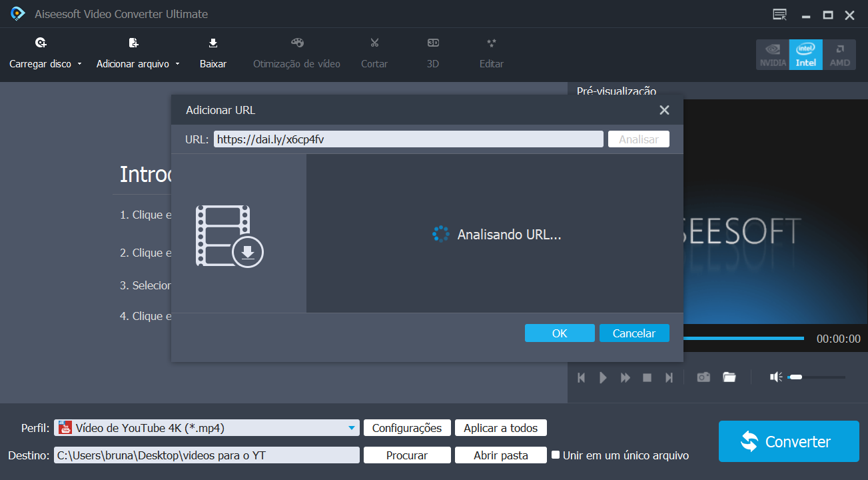This screenshot has width=868, height=480.
Task: Stop the preview playback
Action: pos(647,377)
